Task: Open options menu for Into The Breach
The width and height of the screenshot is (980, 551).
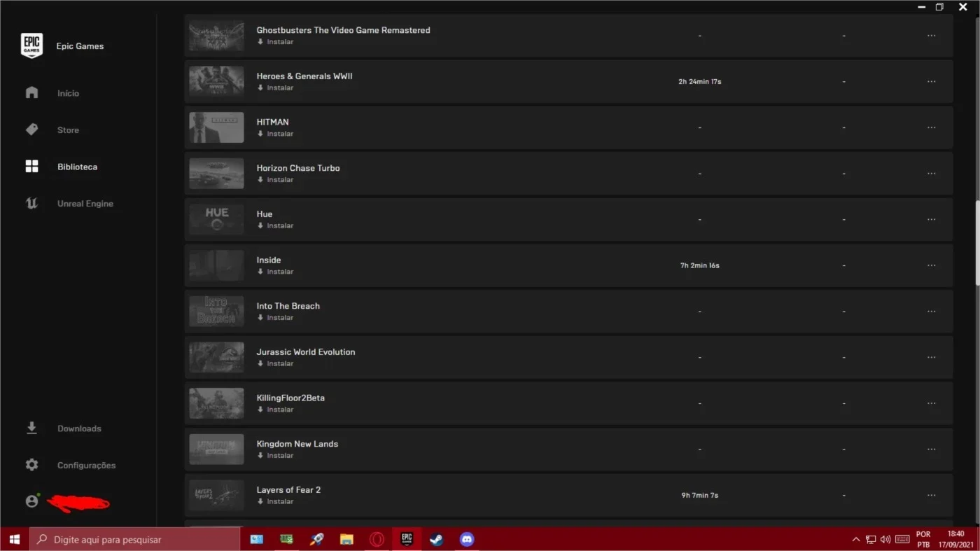Action: pos(931,312)
